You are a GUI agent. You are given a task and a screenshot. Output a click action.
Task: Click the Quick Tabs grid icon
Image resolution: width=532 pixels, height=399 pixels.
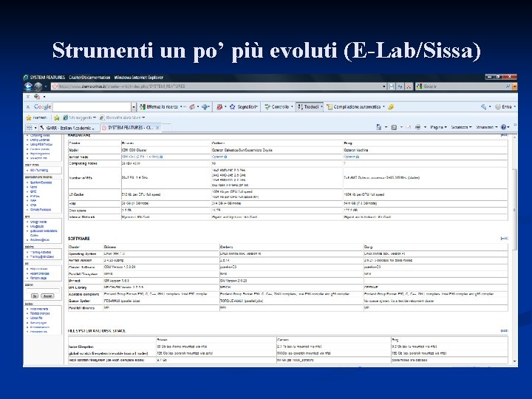pyautogui.click(x=30, y=128)
